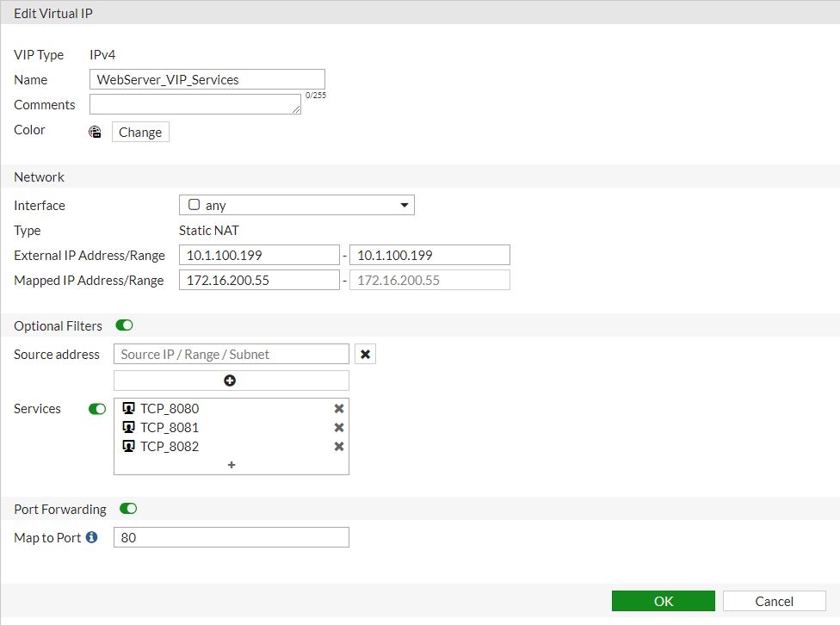The image size is (840, 625).
Task: Remove the TCP_8080 service entry
Action: point(338,408)
